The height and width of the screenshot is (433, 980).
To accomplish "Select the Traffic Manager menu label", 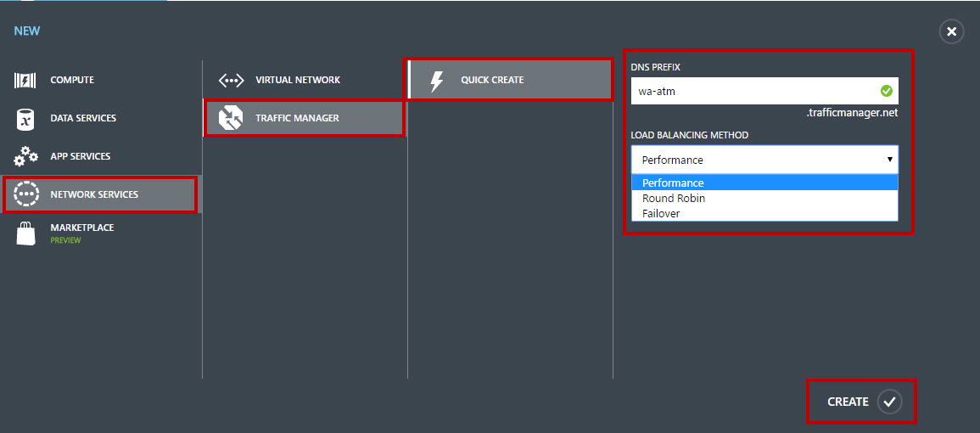I will 297,118.
